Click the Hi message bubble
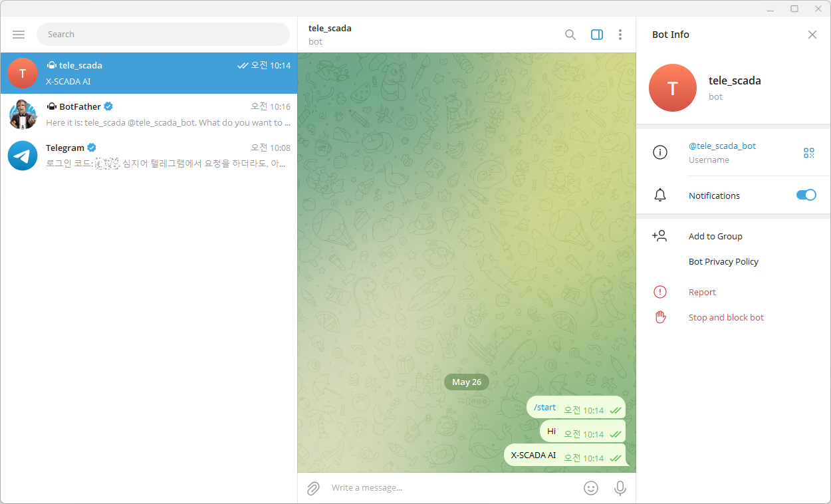 (x=582, y=432)
